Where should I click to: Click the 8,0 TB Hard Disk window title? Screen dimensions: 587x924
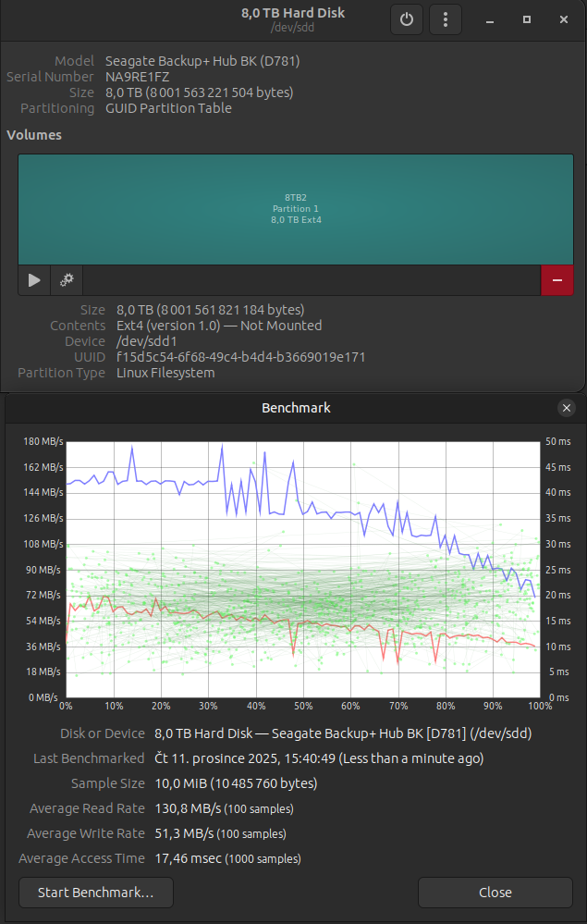(295, 13)
